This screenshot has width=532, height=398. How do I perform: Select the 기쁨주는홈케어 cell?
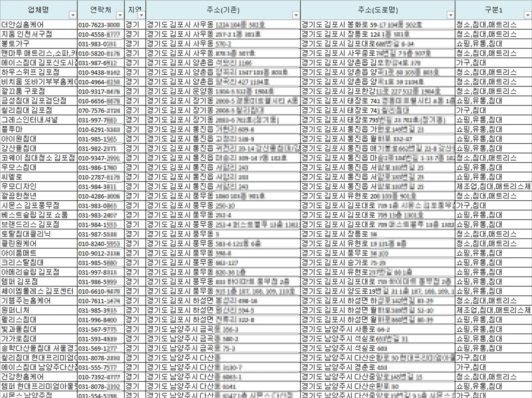[39, 301]
